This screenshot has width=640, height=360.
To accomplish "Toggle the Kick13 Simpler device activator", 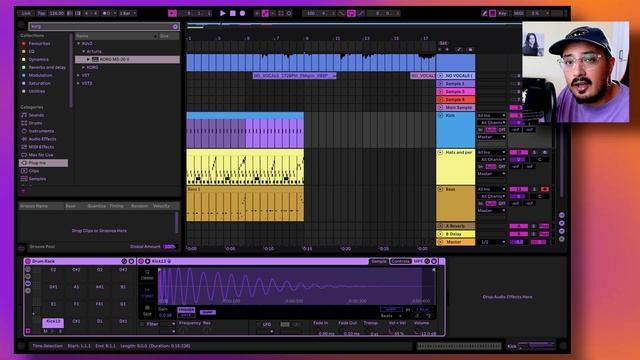I will (x=141, y=261).
